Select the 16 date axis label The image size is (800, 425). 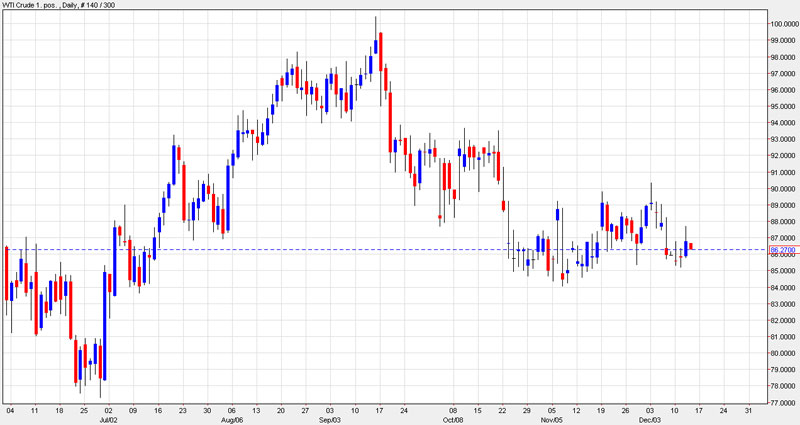pyautogui.click(x=158, y=411)
